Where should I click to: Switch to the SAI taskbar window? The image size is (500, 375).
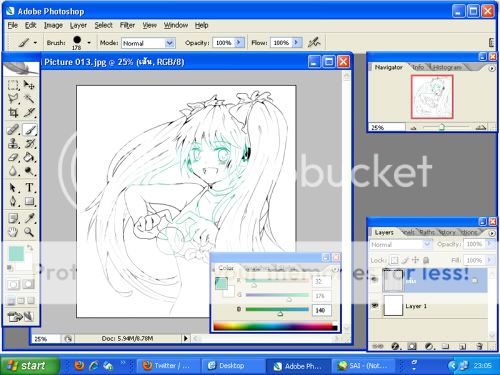[364, 366]
